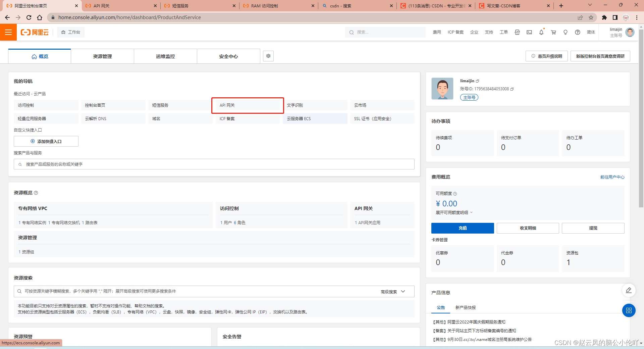Expand the 高级搜索 dropdown
644x349 pixels.
(393, 292)
